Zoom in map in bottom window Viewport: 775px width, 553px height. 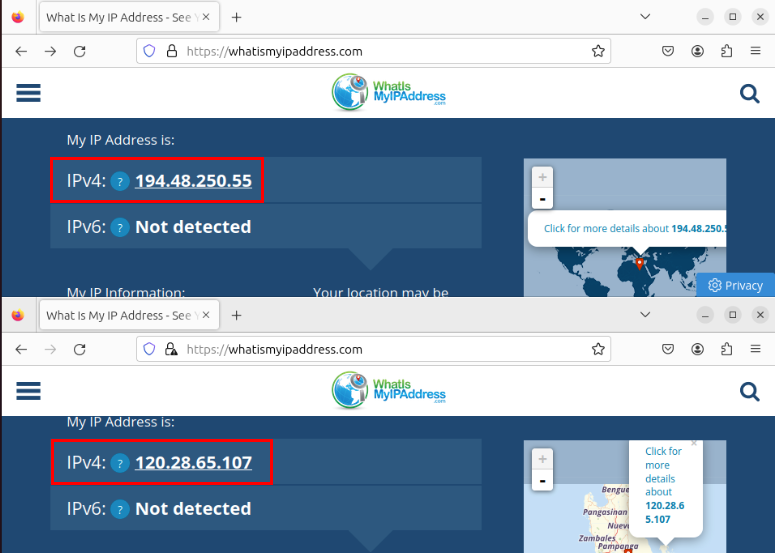coord(542,459)
